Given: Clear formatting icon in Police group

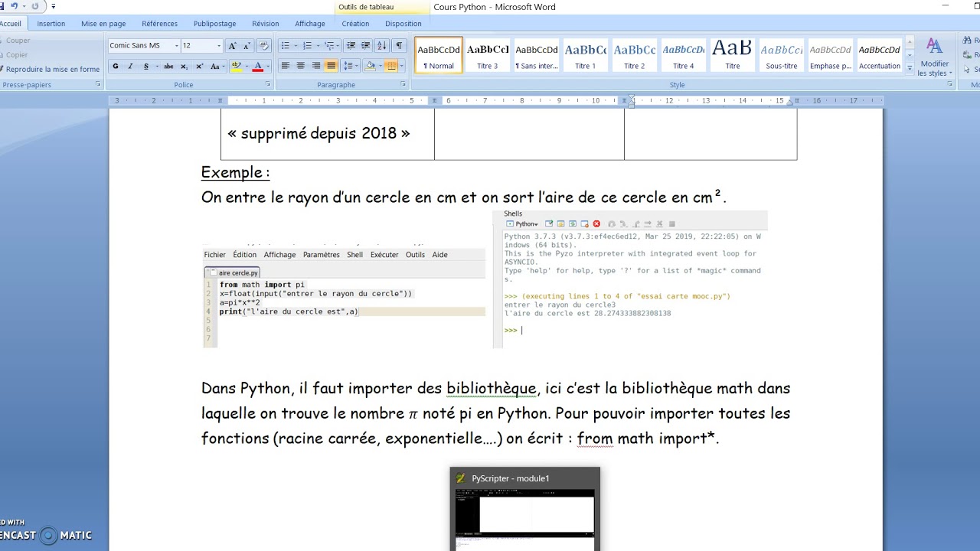Looking at the screenshot, I should (x=263, y=46).
